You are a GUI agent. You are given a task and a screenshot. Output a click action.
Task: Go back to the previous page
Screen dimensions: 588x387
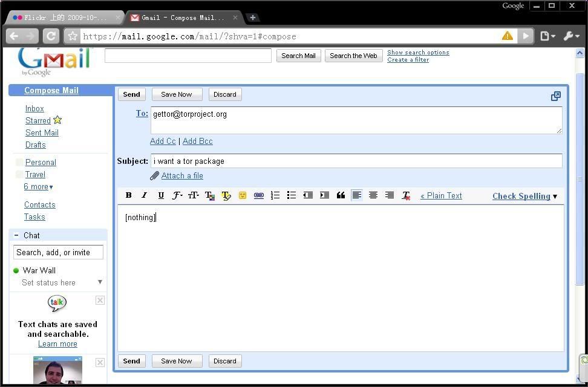tap(14, 36)
